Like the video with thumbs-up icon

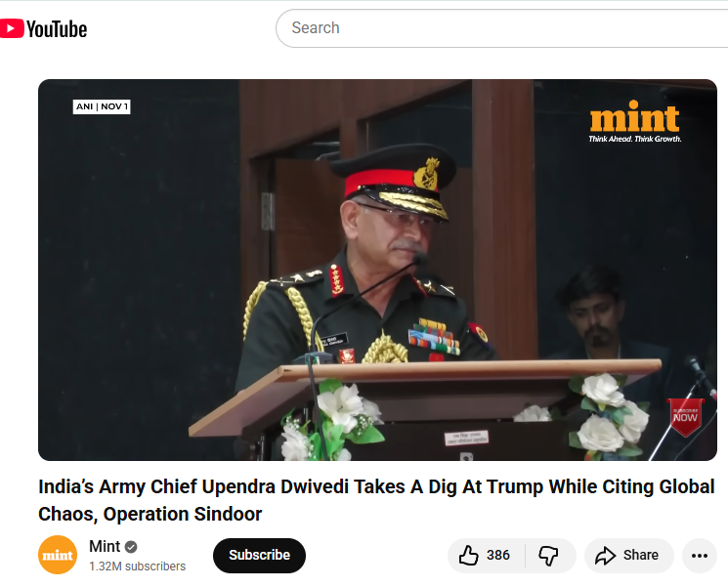[468, 555]
